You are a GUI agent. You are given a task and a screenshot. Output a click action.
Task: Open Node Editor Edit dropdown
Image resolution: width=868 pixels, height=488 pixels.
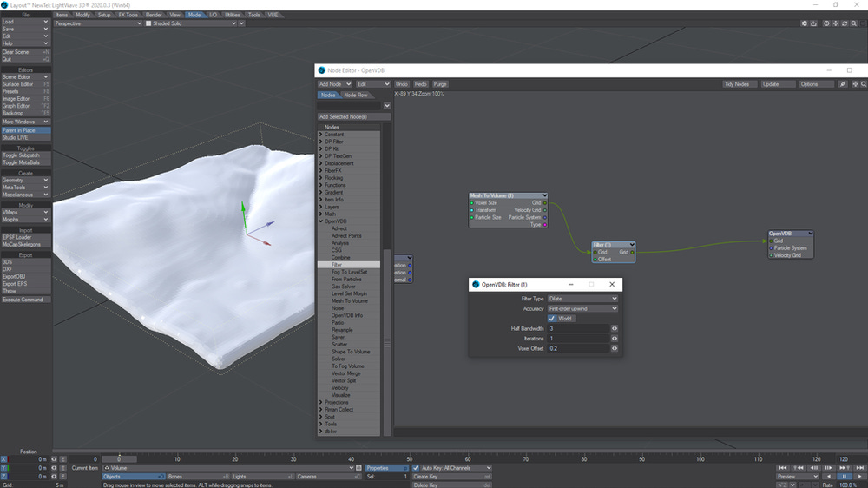[372, 84]
